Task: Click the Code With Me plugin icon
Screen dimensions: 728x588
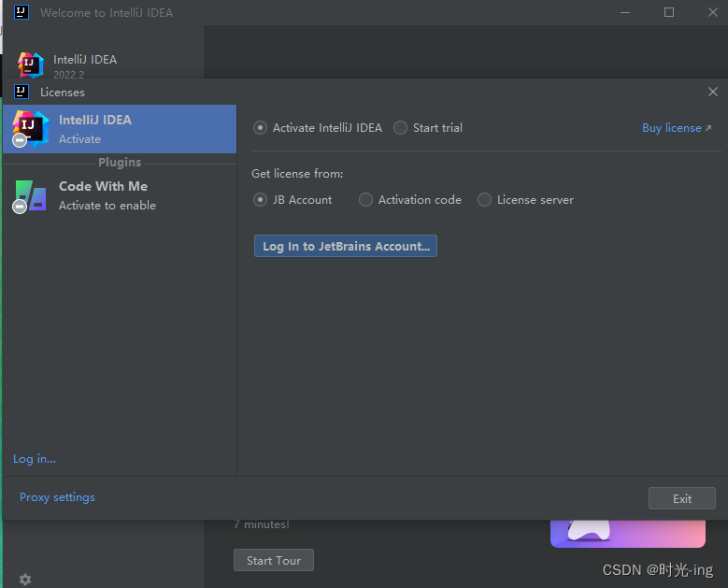Action: tap(30, 196)
